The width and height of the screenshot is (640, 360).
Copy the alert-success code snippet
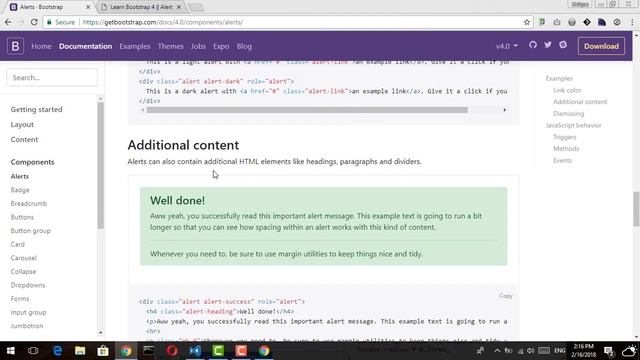click(505, 296)
